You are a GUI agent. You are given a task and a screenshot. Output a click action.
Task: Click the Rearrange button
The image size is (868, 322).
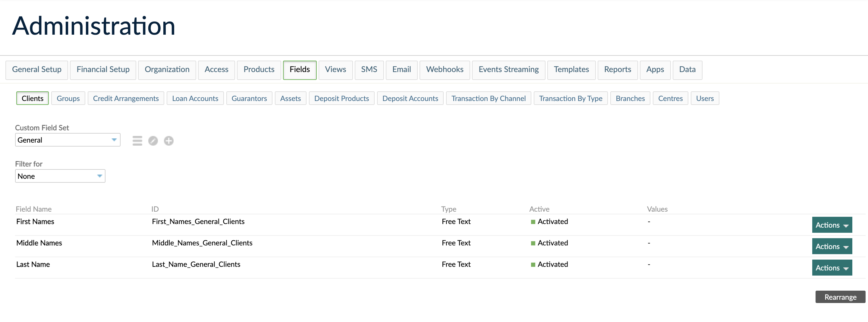coord(840,297)
